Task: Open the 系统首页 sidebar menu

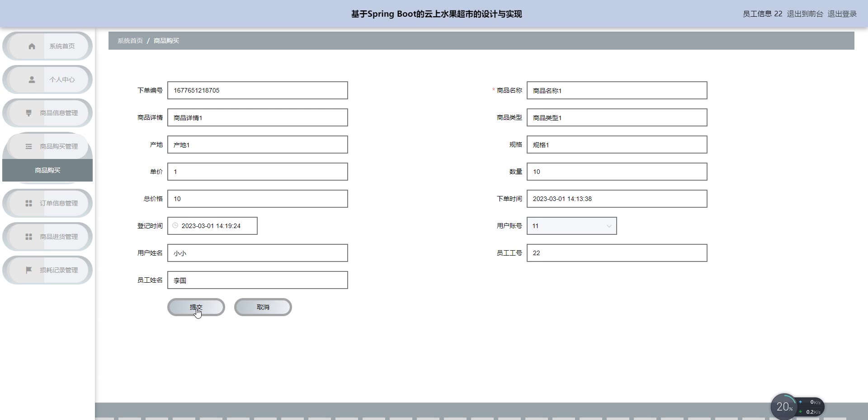Action: [47, 46]
